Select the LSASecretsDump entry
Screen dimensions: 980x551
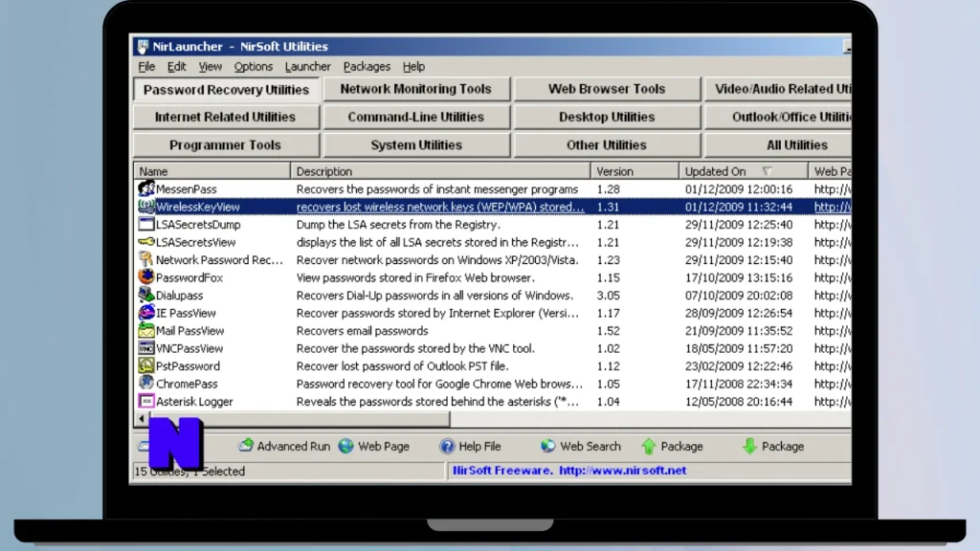click(x=198, y=224)
